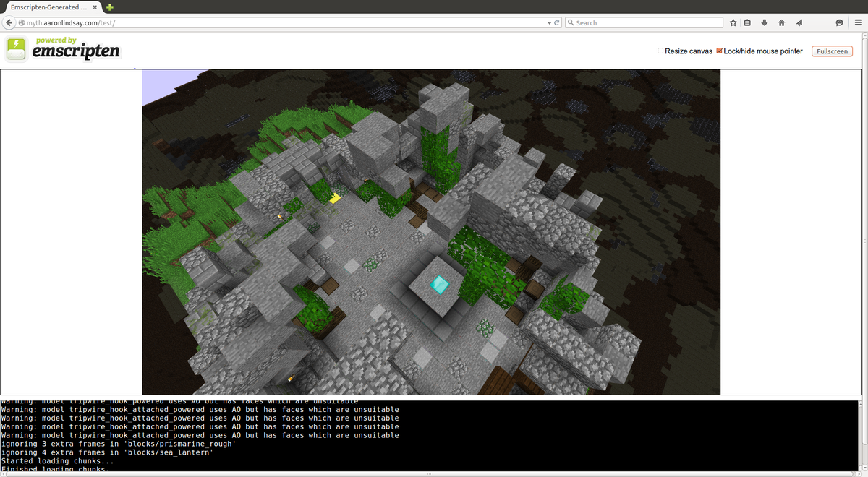Close the Emscripten-Generated tab
The image size is (868, 477).
(x=95, y=7)
